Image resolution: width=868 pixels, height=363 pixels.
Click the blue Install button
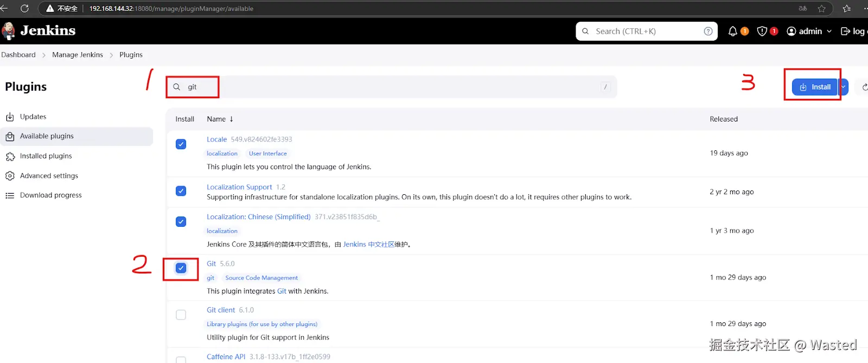pos(815,87)
